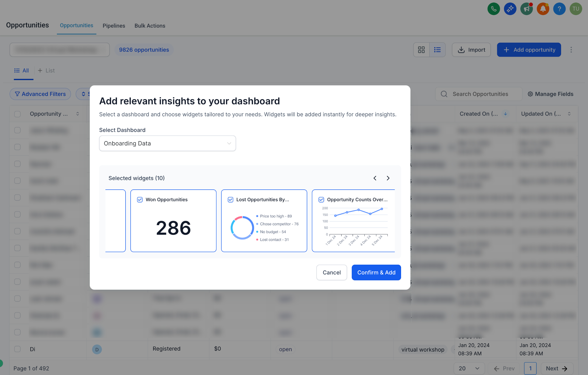This screenshot has width=588, height=375.
Task: Switch to the Pipelines tab
Action: [114, 26]
